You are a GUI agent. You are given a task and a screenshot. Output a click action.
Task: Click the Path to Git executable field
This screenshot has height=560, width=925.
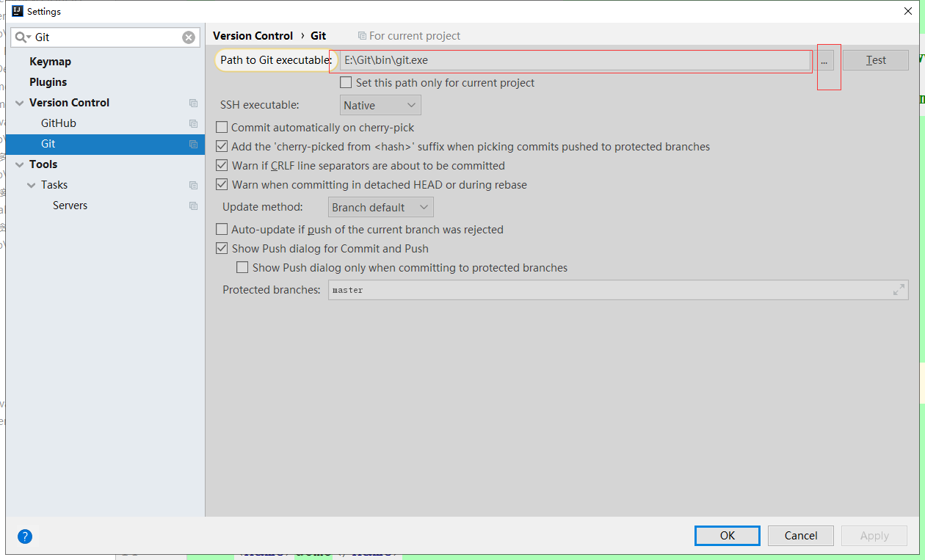click(574, 60)
